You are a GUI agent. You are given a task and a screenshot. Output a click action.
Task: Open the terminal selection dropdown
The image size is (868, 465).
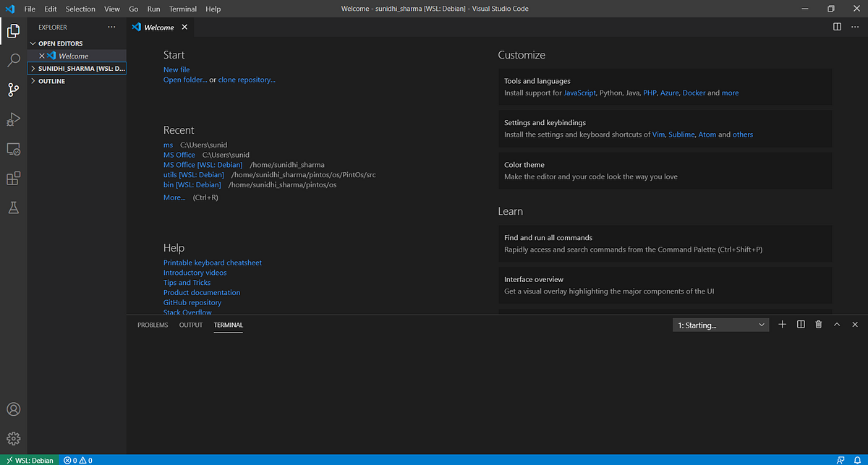(720, 324)
